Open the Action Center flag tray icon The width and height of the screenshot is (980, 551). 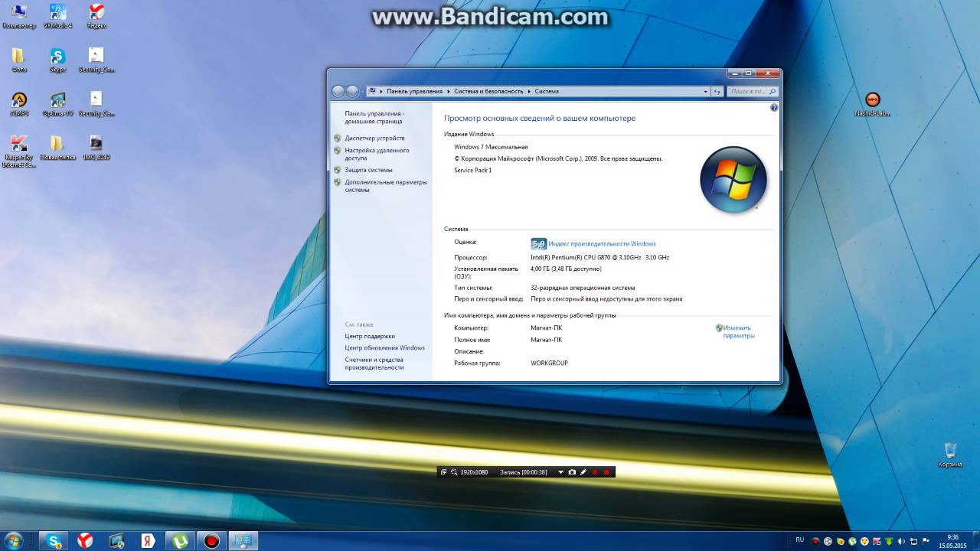pyautogui.click(x=926, y=541)
